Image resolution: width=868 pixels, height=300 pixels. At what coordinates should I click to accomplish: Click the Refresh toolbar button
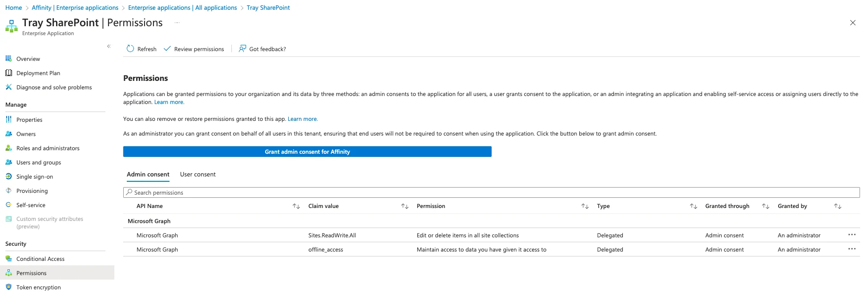tap(141, 49)
